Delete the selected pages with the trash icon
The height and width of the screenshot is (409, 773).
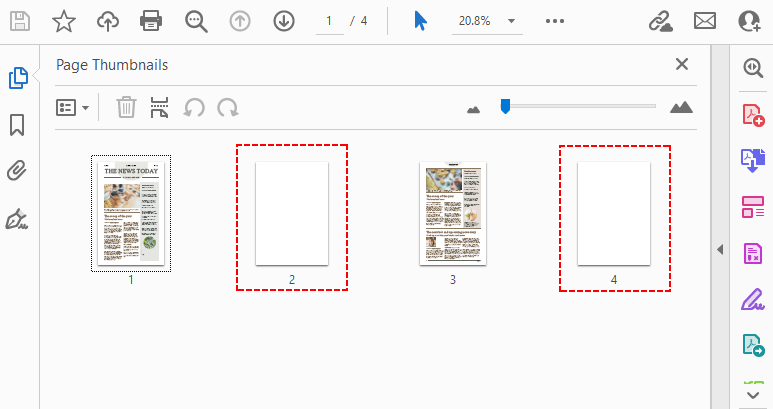point(126,107)
